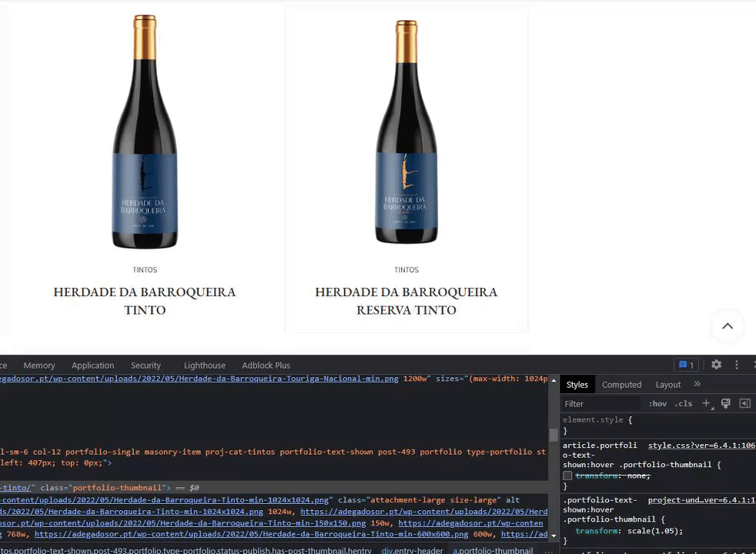Open Herdade-da-Barroqueira-Tinto-min-1024x1024.png src link

pyautogui.click(x=165, y=500)
